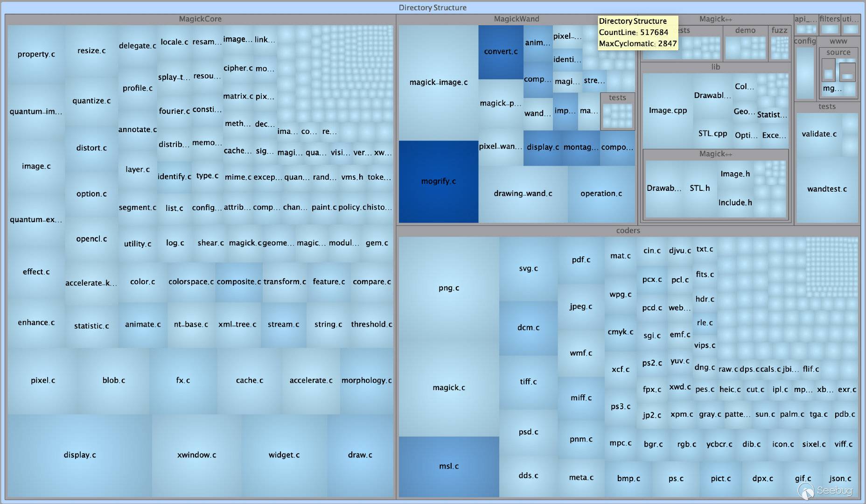Select the Include.h block
The image size is (866, 504).
coord(735,203)
